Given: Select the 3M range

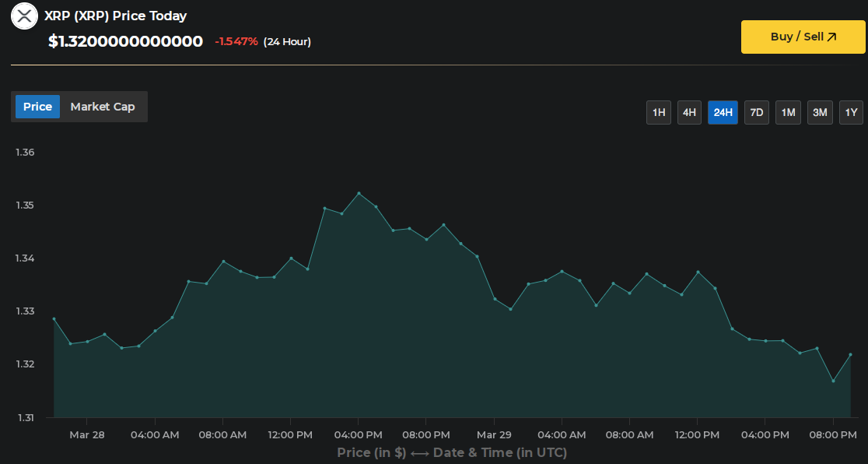Looking at the screenshot, I should tap(820, 112).
